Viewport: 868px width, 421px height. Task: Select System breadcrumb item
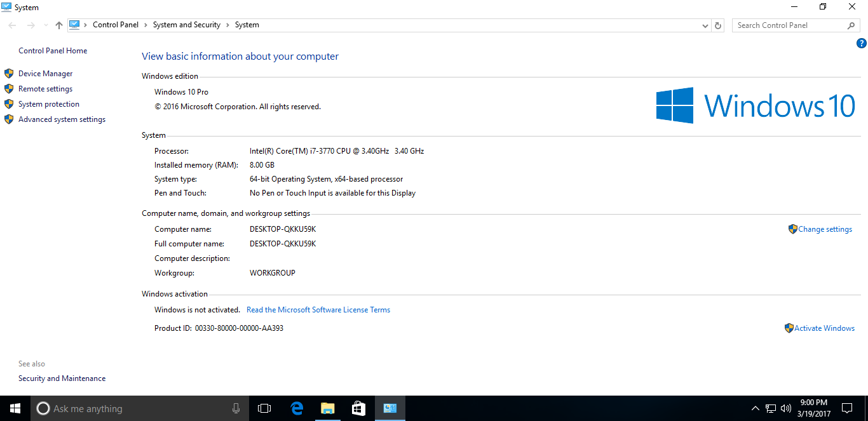click(247, 25)
